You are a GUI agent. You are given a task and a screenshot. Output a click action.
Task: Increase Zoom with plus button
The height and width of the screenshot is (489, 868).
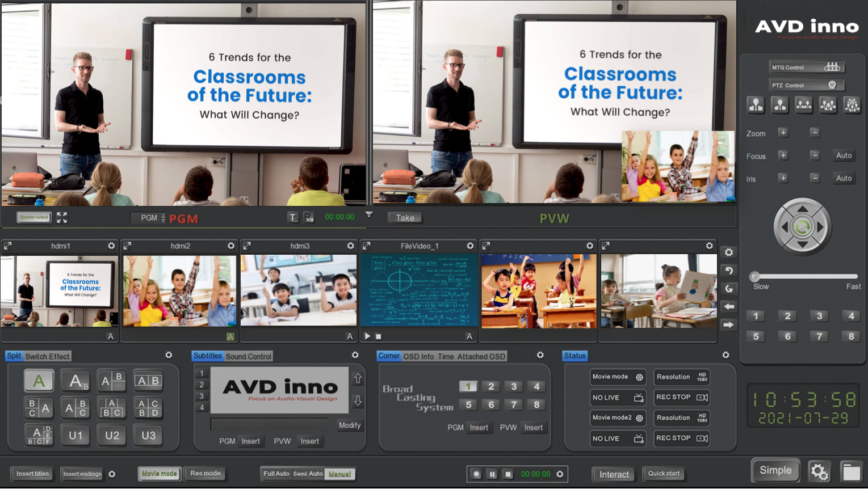783,133
